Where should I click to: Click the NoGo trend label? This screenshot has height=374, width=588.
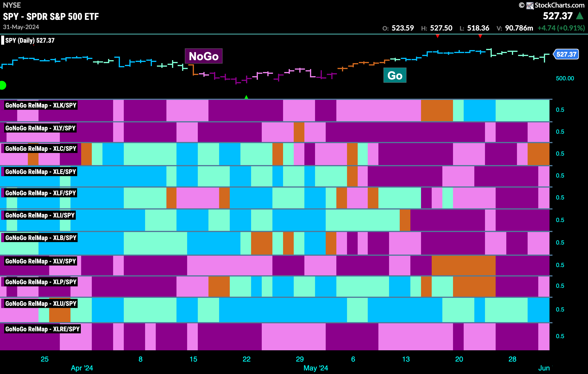tap(204, 56)
